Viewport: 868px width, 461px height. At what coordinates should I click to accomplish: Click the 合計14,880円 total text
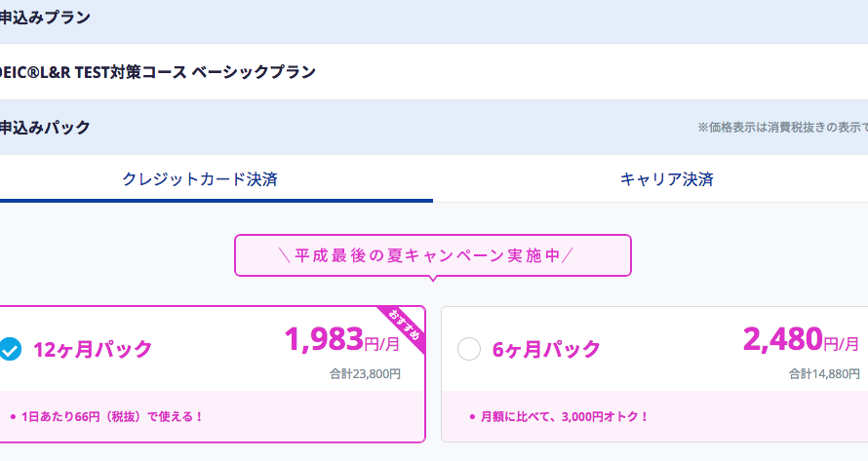coord(824,374)
